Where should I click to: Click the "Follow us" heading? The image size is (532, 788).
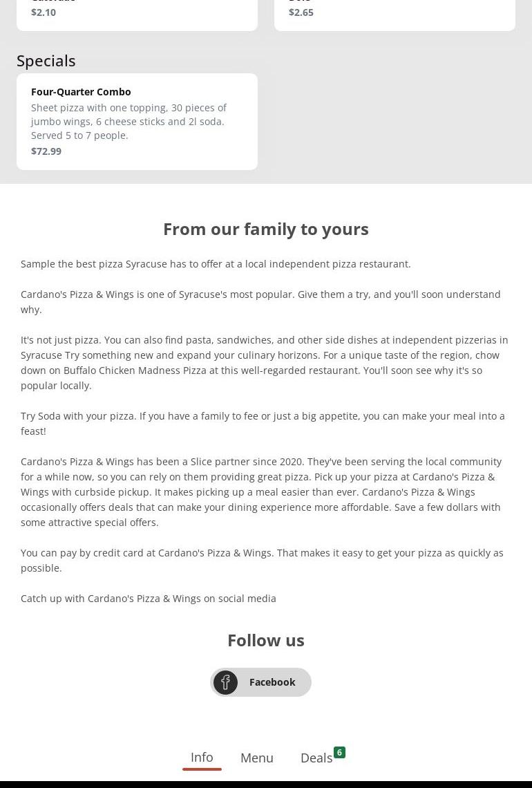tap(266, 640)
